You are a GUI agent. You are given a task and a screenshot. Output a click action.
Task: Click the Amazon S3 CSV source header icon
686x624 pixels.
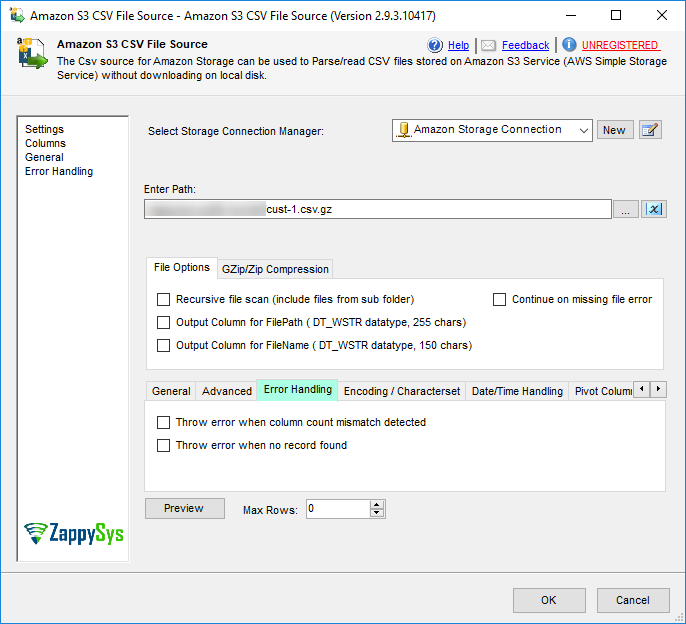click(32, 53)
